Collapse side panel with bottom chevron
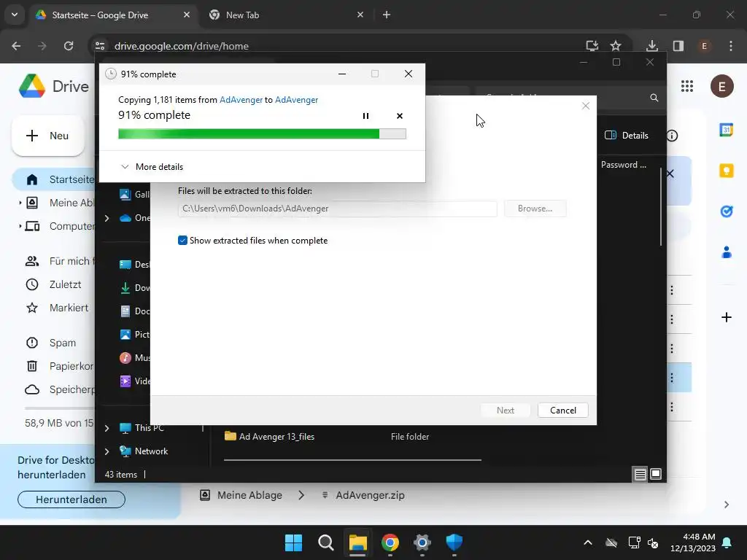Viewport: 747px width, 560px height. pos(726,505)
